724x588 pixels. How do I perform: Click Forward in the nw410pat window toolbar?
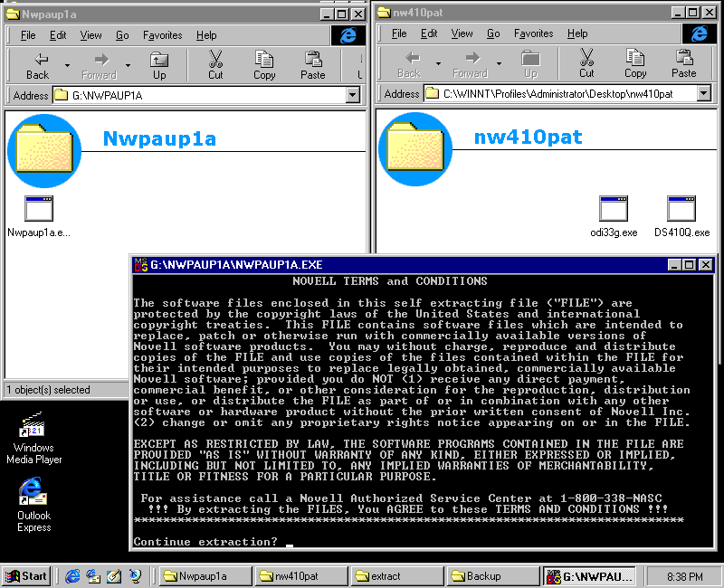(x=470, y=64)
